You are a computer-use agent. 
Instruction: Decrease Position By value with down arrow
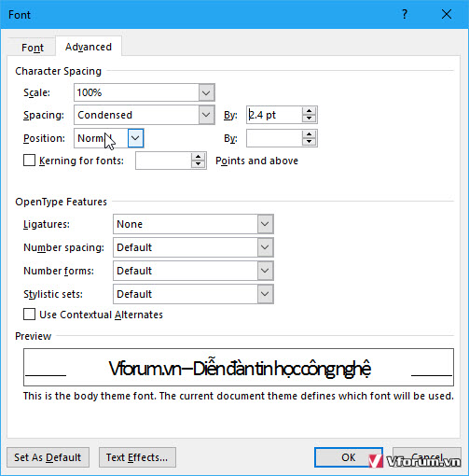coord(309,142)
